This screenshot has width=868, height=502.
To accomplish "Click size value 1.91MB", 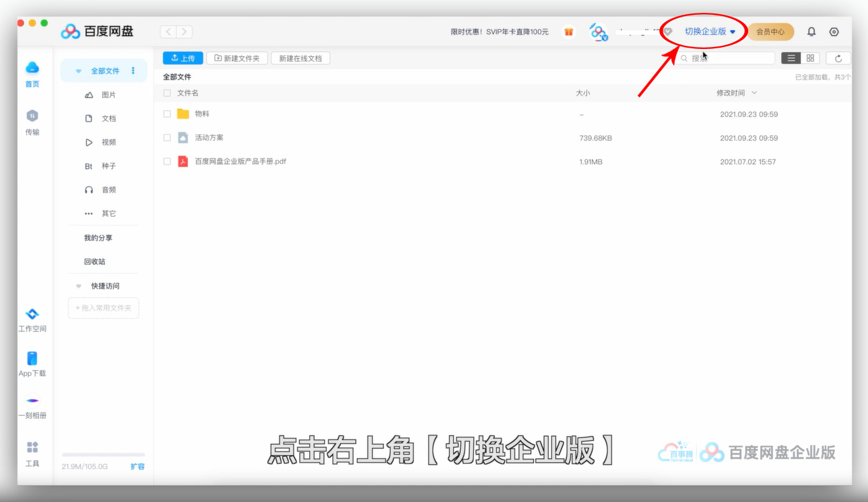I will (x=591, y=162).
